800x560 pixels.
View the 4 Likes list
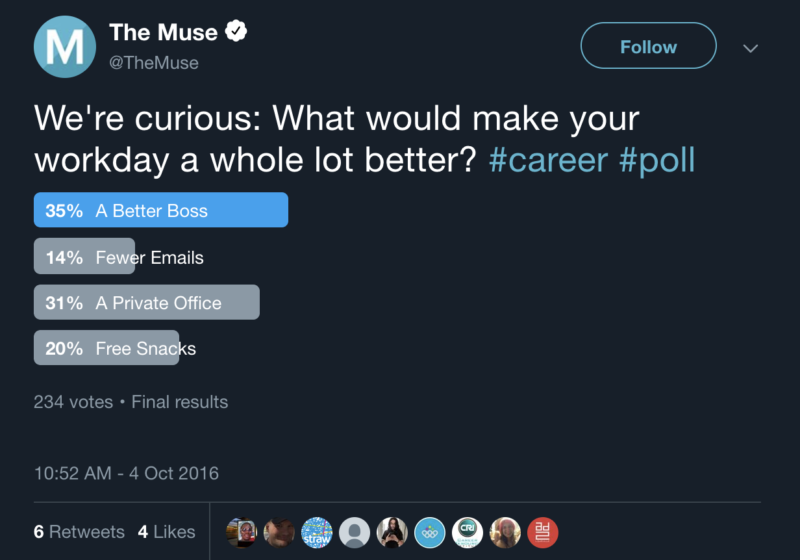point(166,532)
